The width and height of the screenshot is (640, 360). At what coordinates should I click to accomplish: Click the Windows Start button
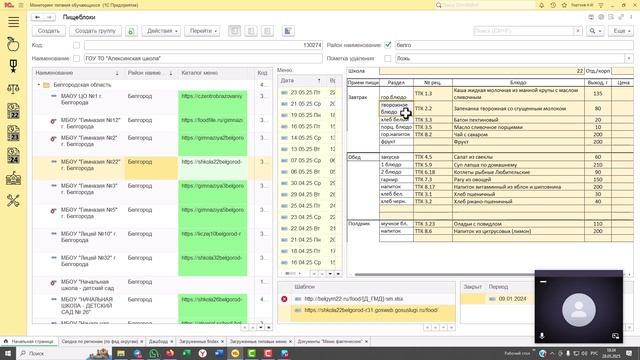click(x=7, y=353)
